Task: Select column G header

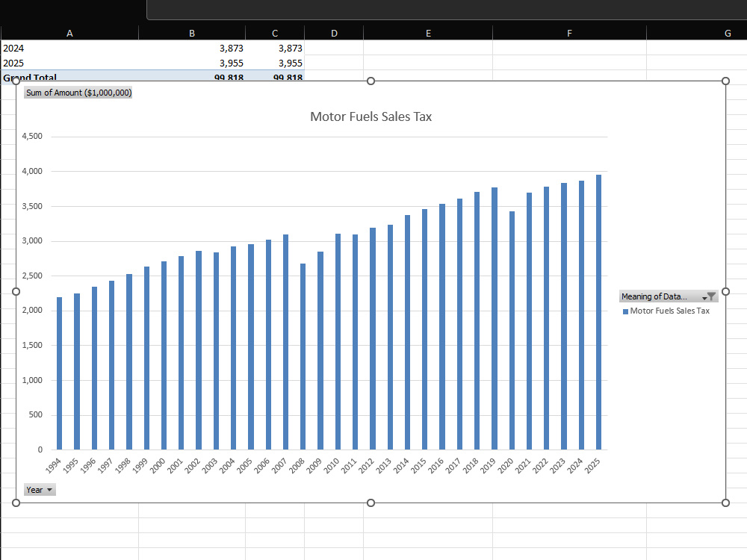Action: 696,34
